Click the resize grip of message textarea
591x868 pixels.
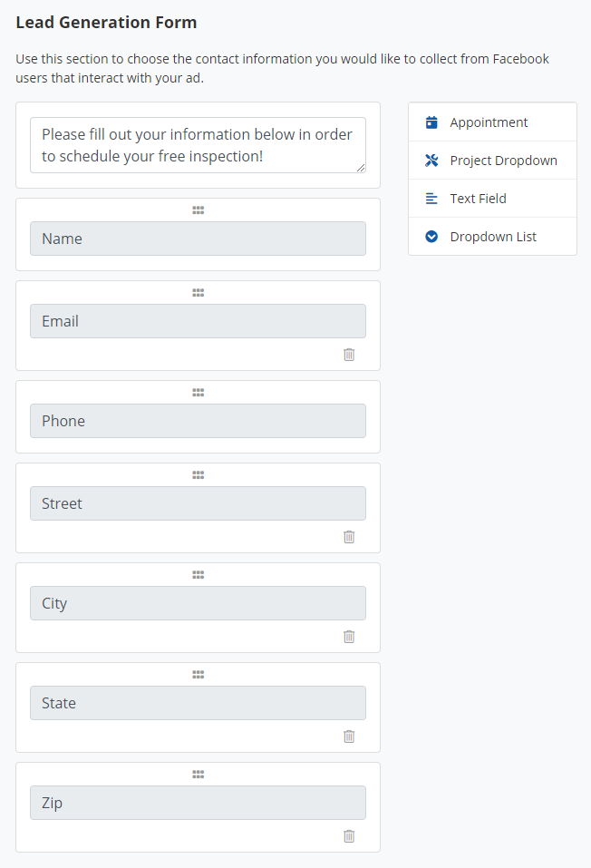pyautogui.click(x=361, y=168)
